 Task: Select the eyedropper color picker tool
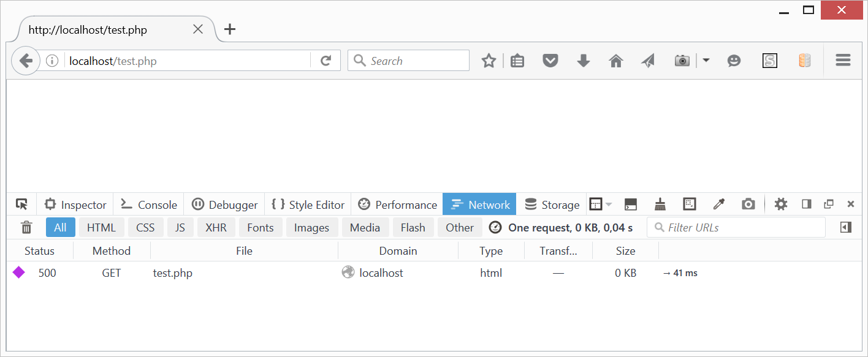(718, 205)
